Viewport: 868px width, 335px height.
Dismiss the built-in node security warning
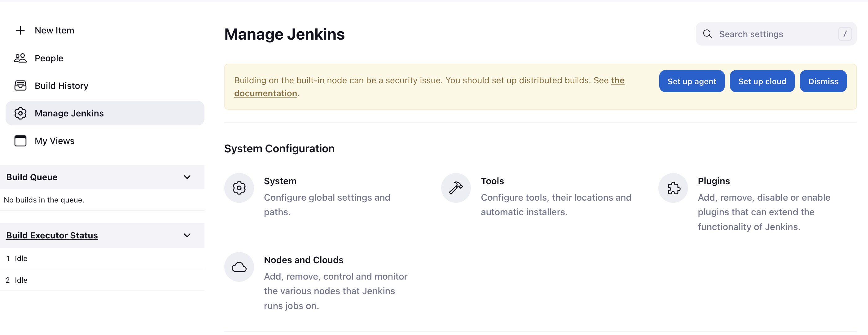823,81
